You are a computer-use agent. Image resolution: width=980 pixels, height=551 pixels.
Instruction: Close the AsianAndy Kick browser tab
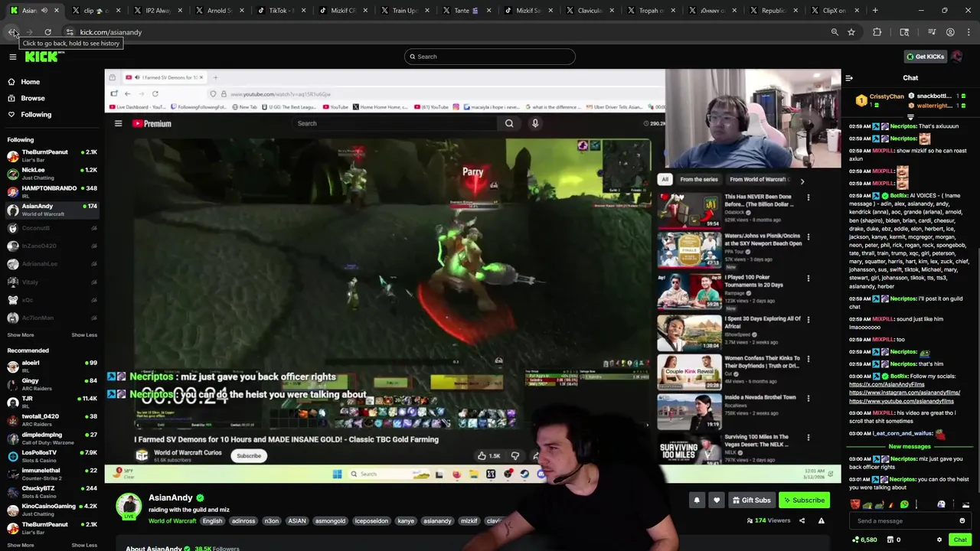pyautogui.click(x=56, y=11)
